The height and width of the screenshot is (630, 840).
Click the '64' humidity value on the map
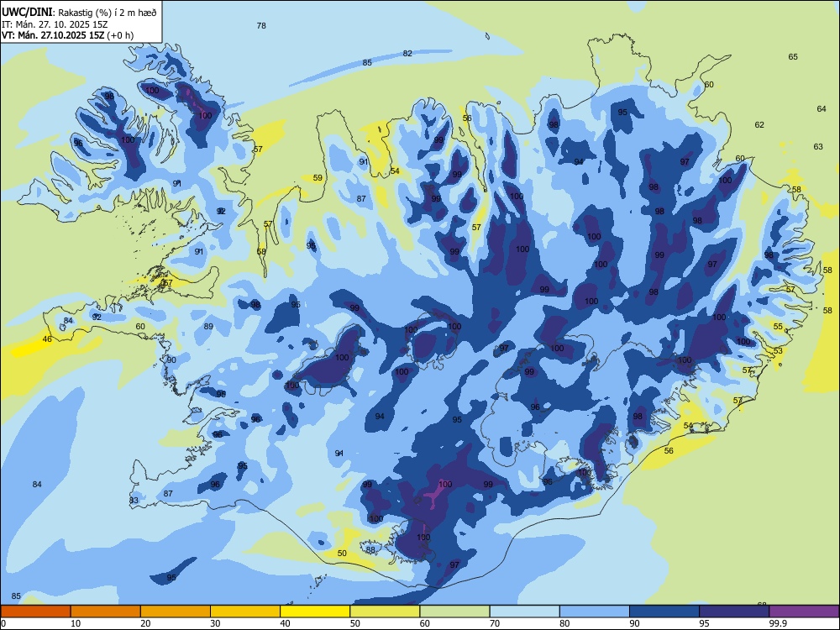(822, 108)
